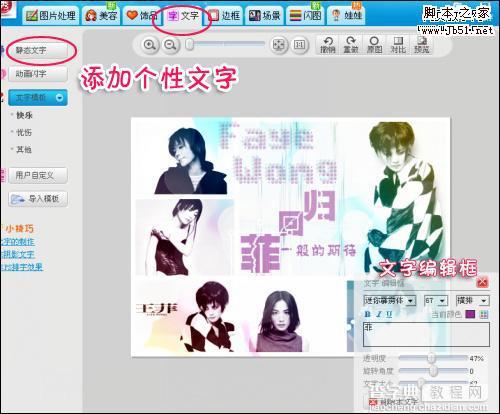The height and width of the screenshot is (414, 500).
Task: Toggle italic I in text editor
Action: [x=379, y=314]
